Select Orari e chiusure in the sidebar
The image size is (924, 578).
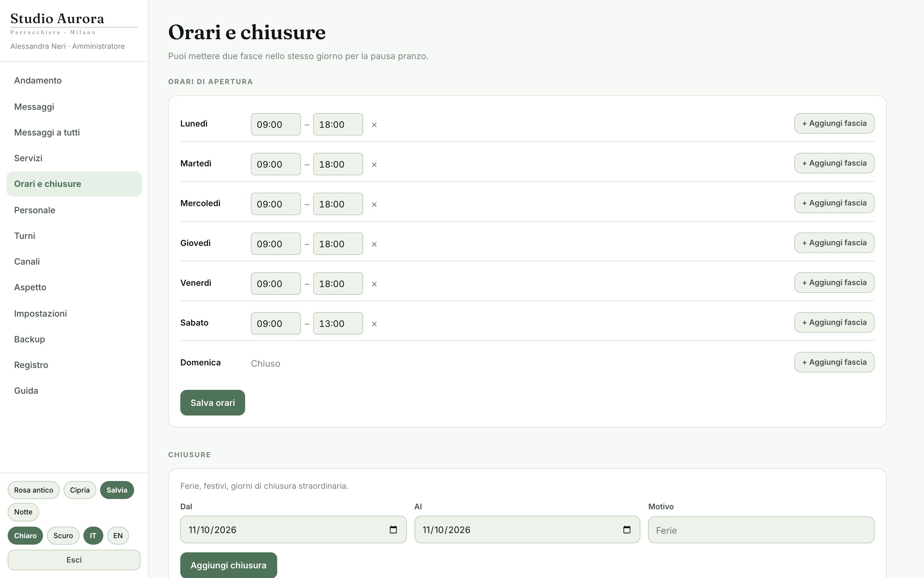(74, 184)
